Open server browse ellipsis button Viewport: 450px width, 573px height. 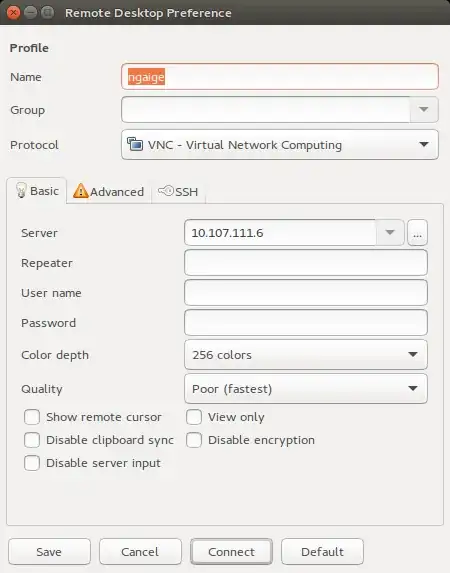[417, 233]
